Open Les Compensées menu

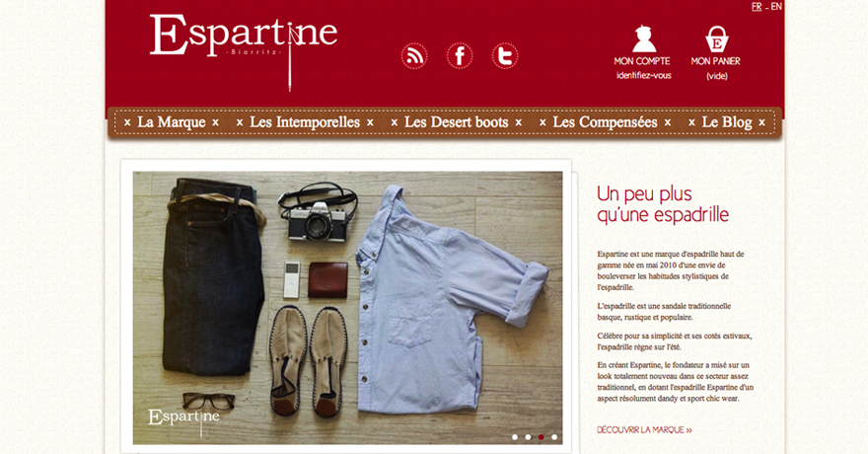605,122
